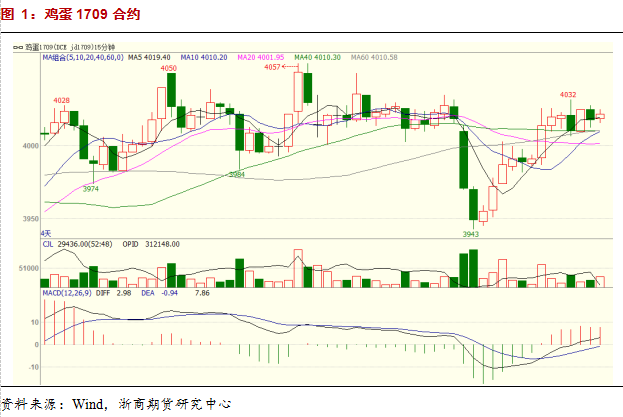The image size is (623, 417).
Task: Click the OPID 312148.00 open interest value
Action: (x=151, y=244)
